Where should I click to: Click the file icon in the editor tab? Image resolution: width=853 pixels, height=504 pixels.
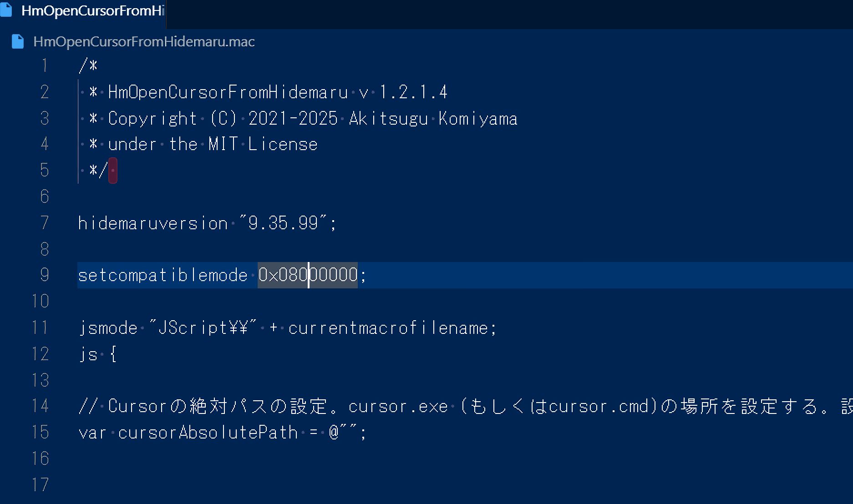click(x=6, y=10)
